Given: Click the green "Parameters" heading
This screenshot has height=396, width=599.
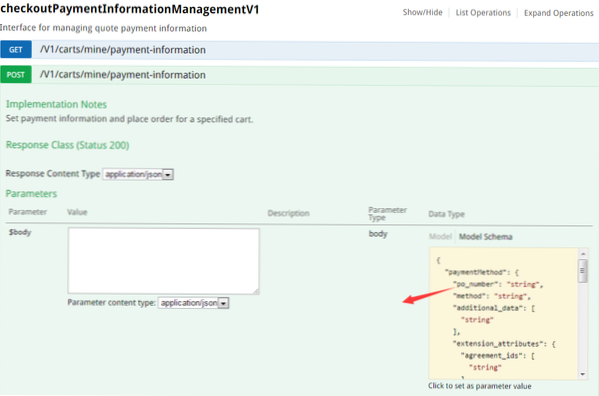Looking at the screenshot, I should 31,194.
